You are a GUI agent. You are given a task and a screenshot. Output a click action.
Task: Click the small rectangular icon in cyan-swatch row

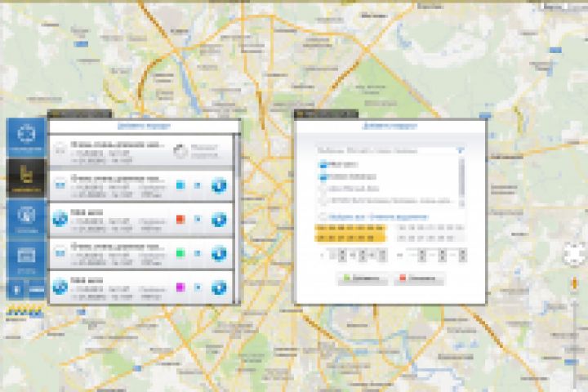coord(60,185)
